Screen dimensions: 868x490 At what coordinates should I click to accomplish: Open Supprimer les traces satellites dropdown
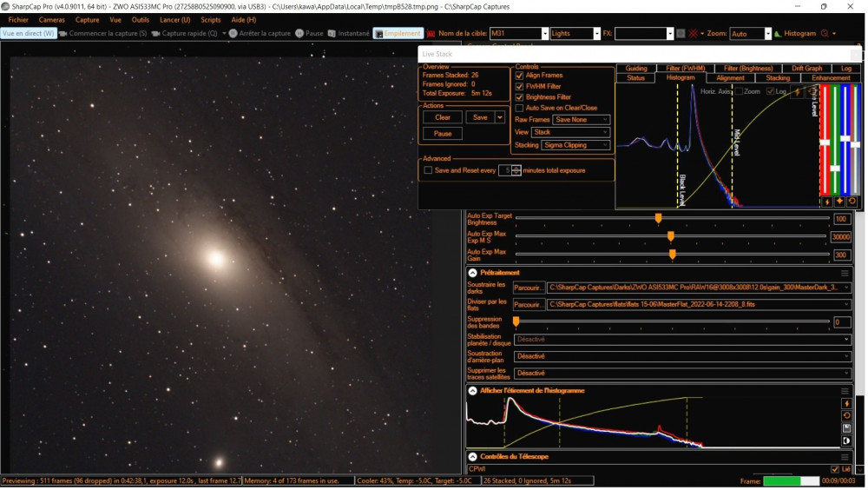point(682,373)
